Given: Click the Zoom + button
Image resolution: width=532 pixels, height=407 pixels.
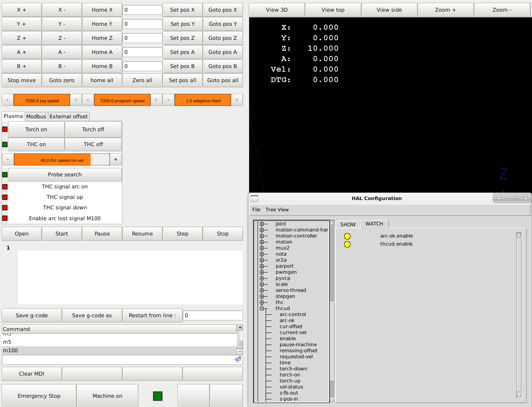Looking at the screenshot, I should (x=445, y=10).
